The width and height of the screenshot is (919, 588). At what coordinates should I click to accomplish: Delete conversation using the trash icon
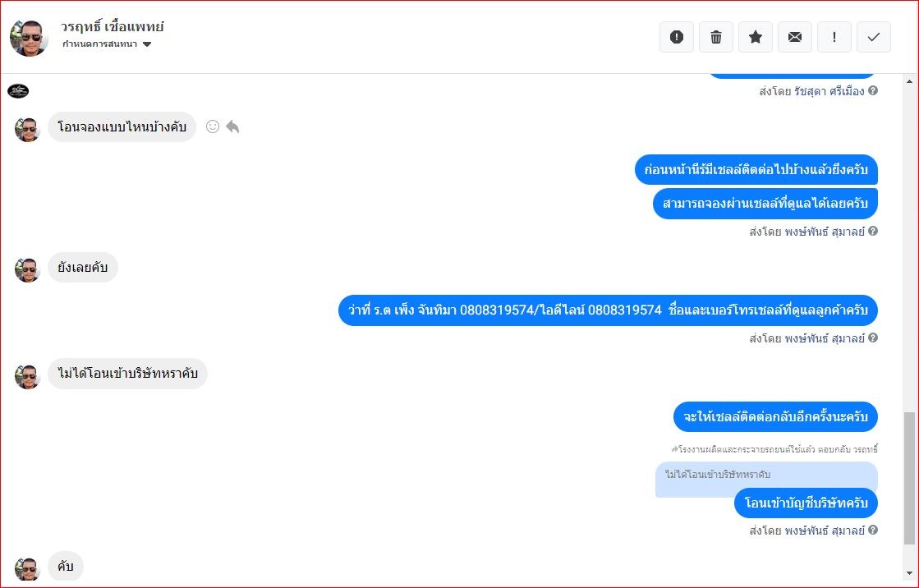tap(715, 37)
